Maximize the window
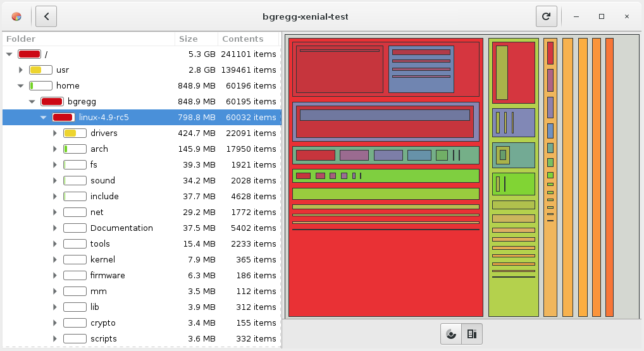The height and width of the screenshot is (351, 644). pos(602,16)
